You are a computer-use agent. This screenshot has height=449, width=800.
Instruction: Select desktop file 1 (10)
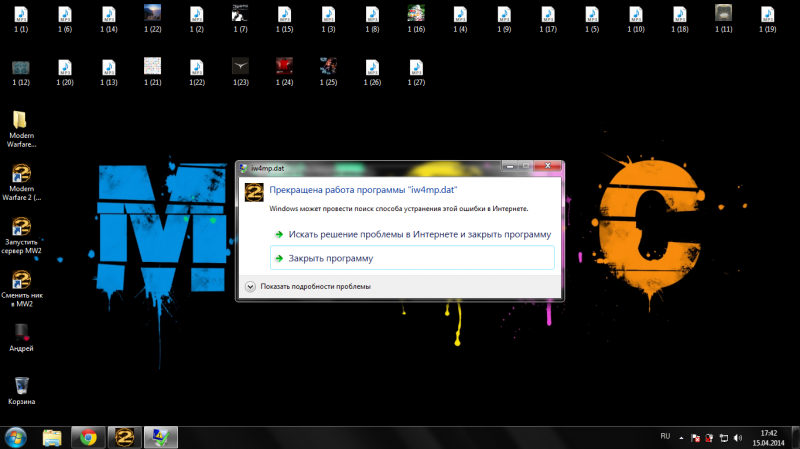coord(635,19)
